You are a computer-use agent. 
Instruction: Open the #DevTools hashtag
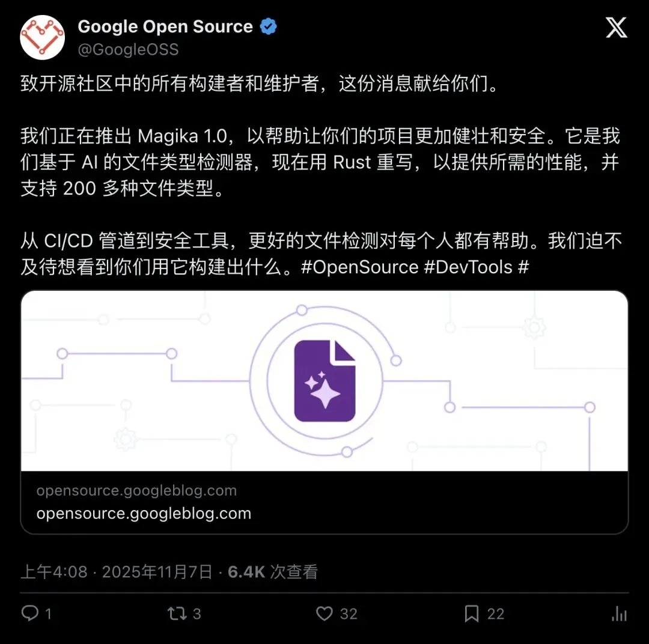coord(469,267)
